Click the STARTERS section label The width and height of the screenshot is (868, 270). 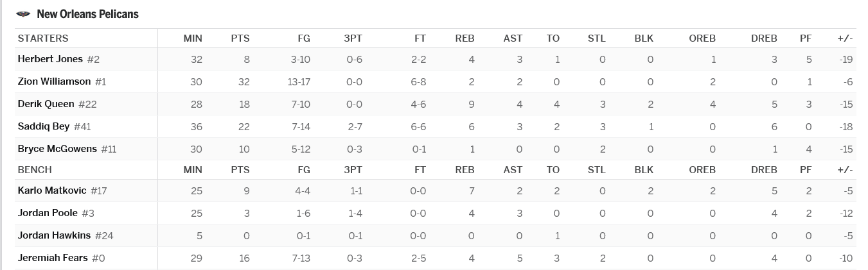click(43, 38)
